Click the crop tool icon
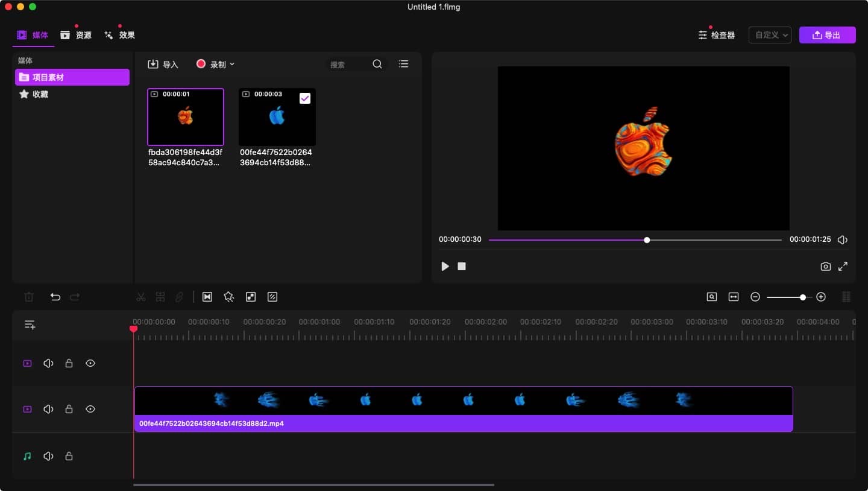Screen dimensions: 868x491 click(x=160, y=297)
